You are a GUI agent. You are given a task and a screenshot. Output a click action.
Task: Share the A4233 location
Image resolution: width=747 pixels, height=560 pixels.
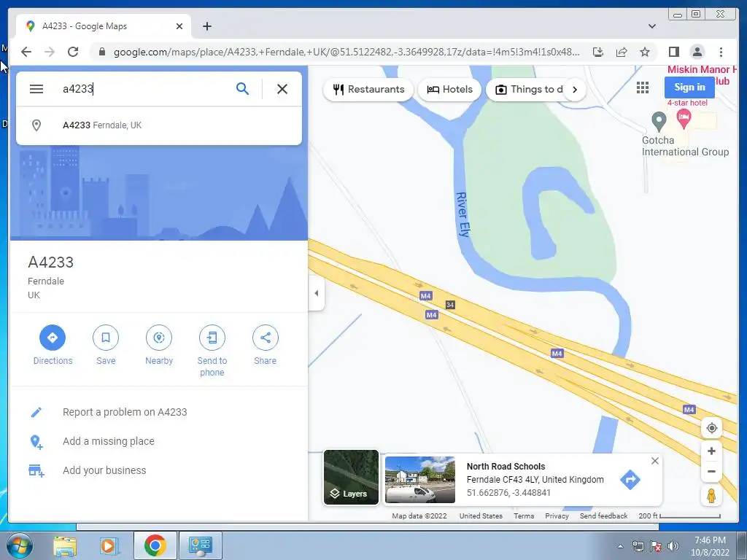click(266, 345)
